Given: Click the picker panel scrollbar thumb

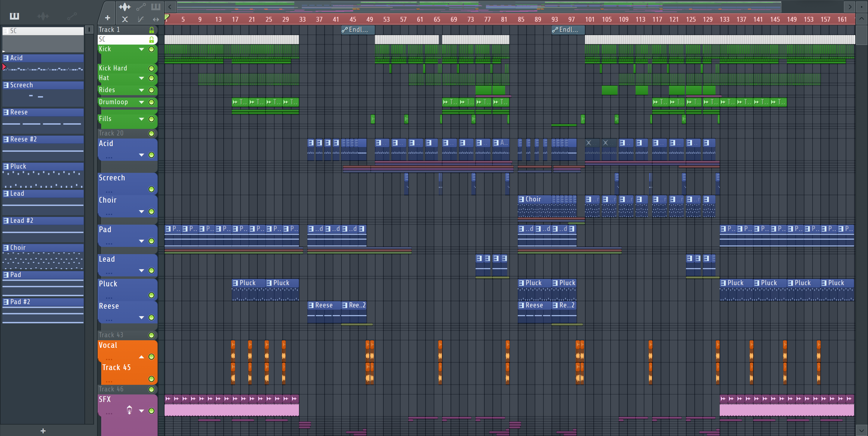Looking at the screenshot, I should pos(89,30).
